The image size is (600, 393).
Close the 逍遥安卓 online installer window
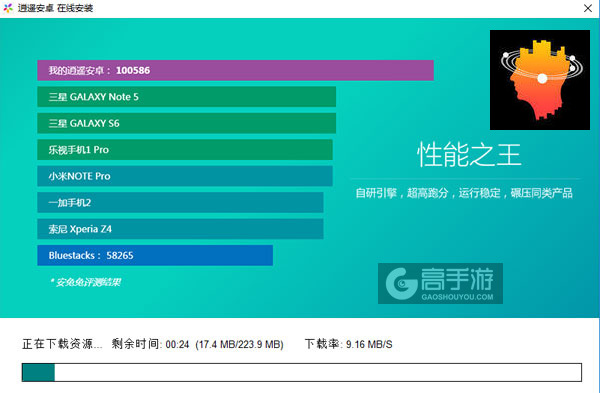coord(588,8)
